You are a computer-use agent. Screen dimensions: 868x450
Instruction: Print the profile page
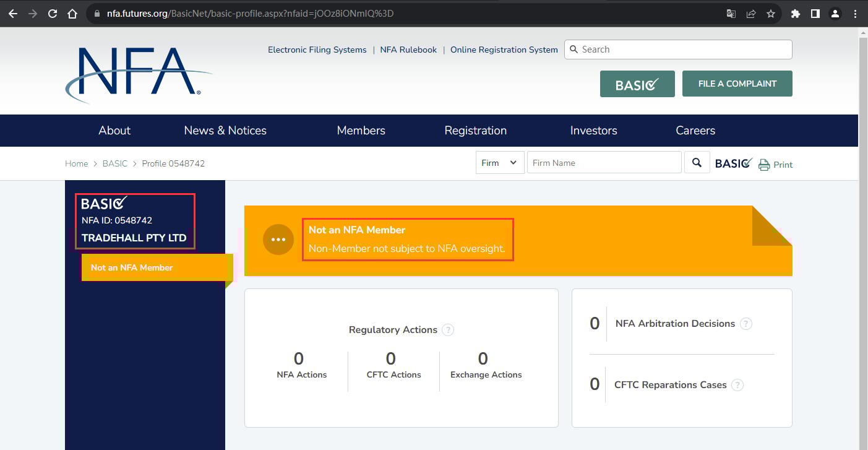pos(776,165)
